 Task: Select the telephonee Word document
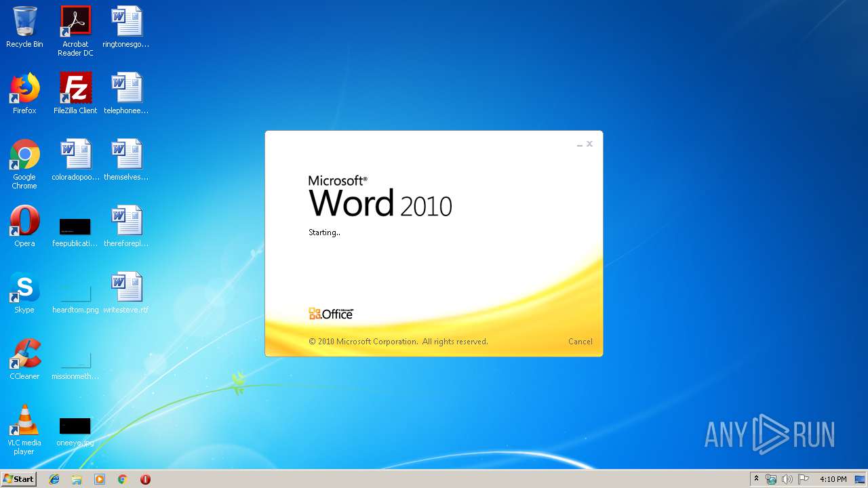[x=126, y=94]
